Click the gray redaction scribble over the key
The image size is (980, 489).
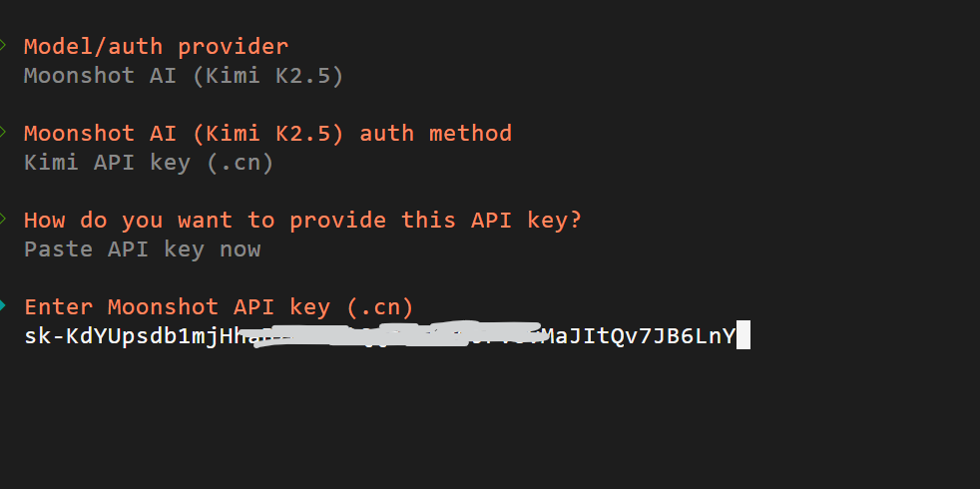tap(399, 336)
